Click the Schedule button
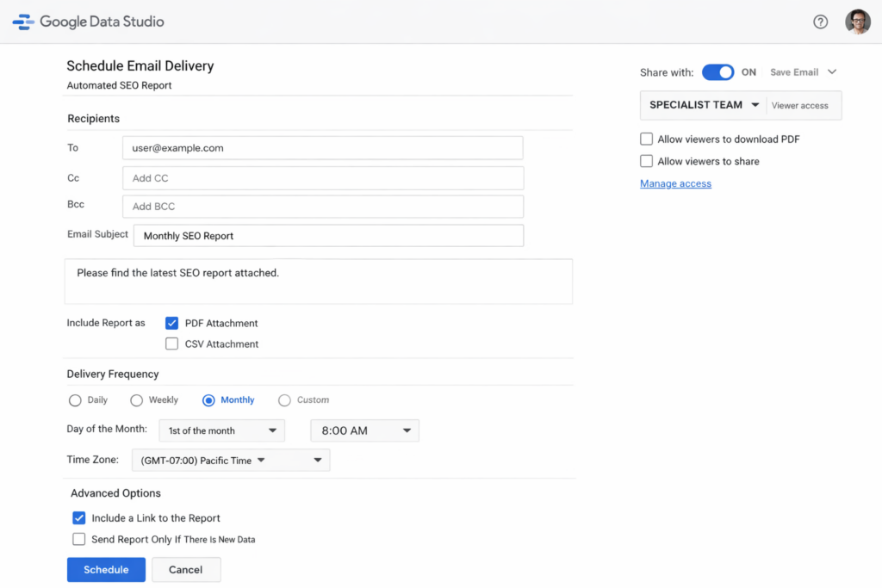Viewport: 882px width, 588px height. coord(106,569)
